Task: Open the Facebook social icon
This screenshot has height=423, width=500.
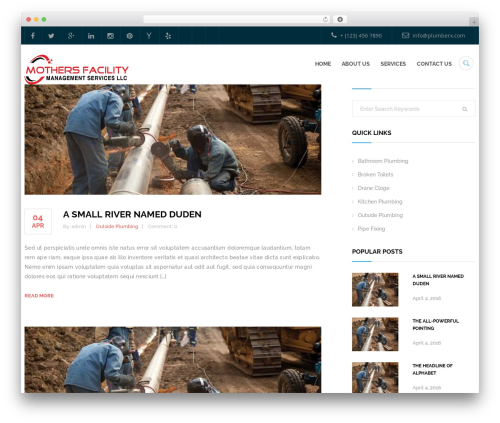Action: (x=33, y=36)
